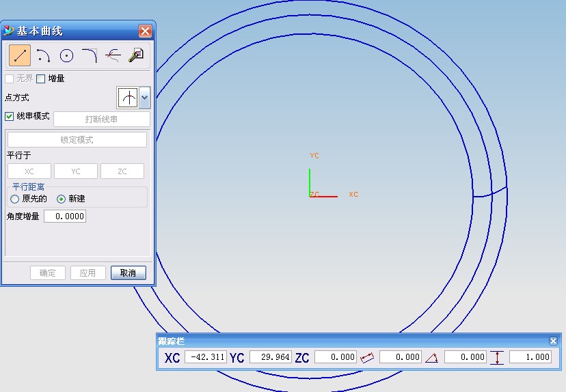Select the Circle tool icon

[66, 55]
